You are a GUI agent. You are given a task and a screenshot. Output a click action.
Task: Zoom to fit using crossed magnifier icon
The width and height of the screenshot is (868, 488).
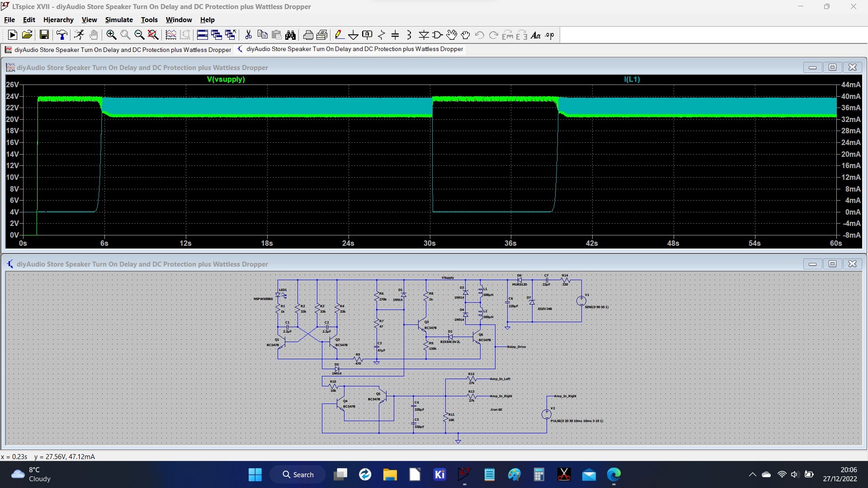[153, 35]
